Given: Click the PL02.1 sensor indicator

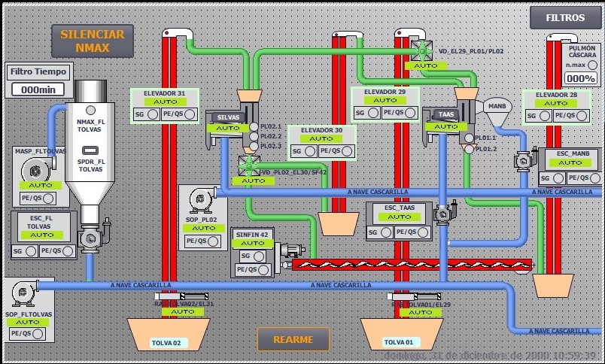Looking at the screenshot, I should 254,126.
